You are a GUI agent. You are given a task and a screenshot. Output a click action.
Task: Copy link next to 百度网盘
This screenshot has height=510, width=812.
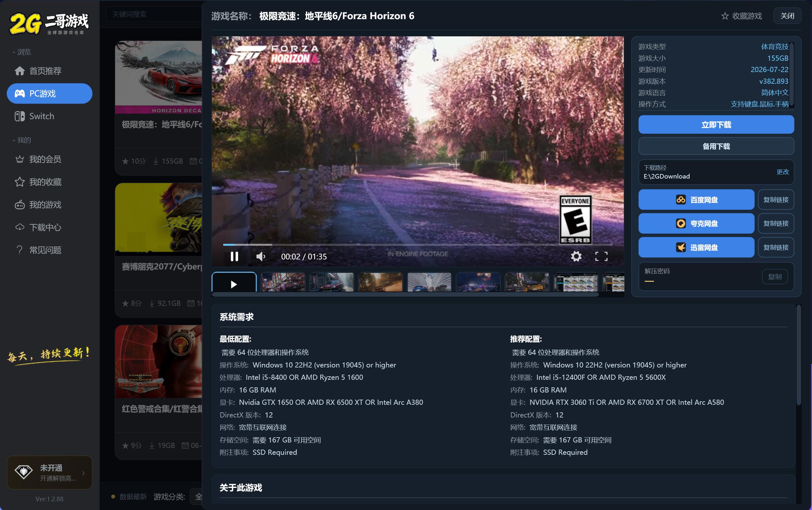(x=776, y=200)
